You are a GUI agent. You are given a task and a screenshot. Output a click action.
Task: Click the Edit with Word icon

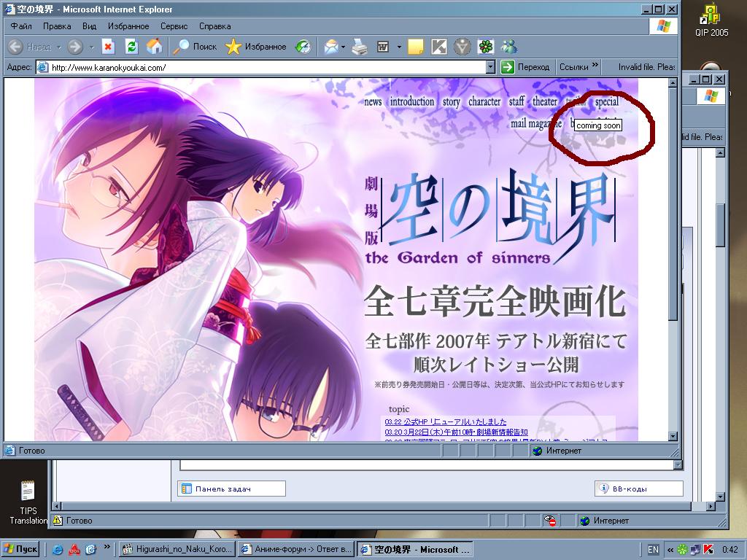[383, 47]
